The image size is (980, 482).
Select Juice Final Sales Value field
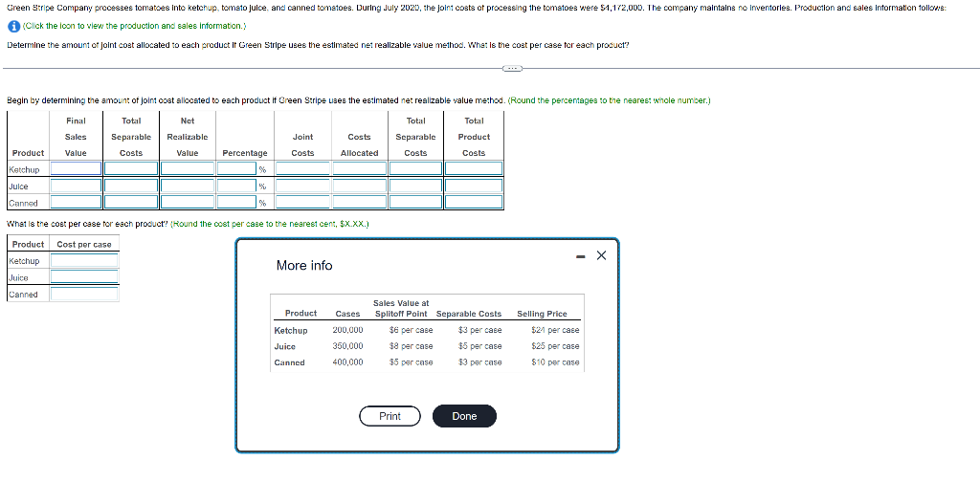(76, 186)
